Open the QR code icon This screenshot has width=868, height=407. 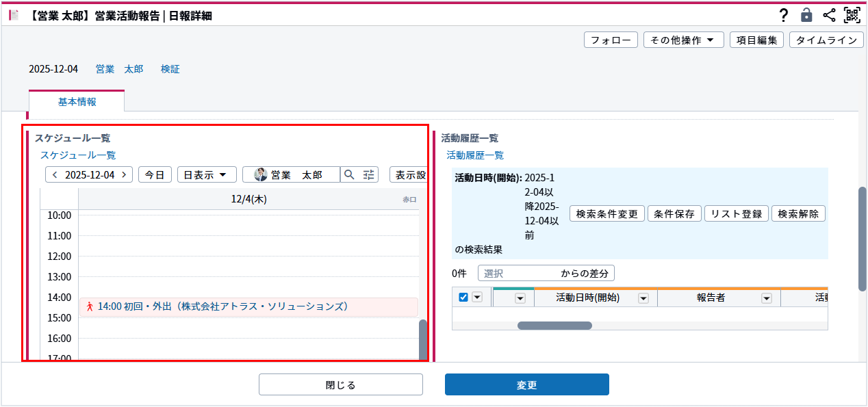pyautogui.click(x=852, y=15)
